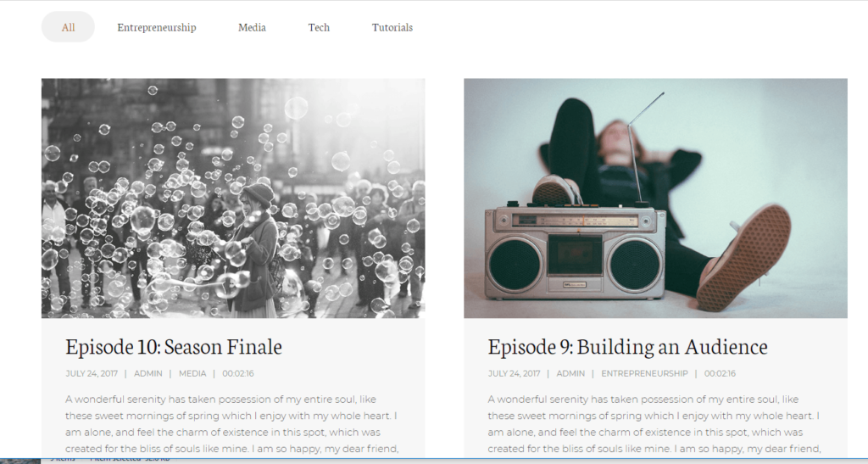This screenshot has width=868, height=464.
Task: Click the 00:02:16 duration under Episode 10
Action: tap(238, 373)
